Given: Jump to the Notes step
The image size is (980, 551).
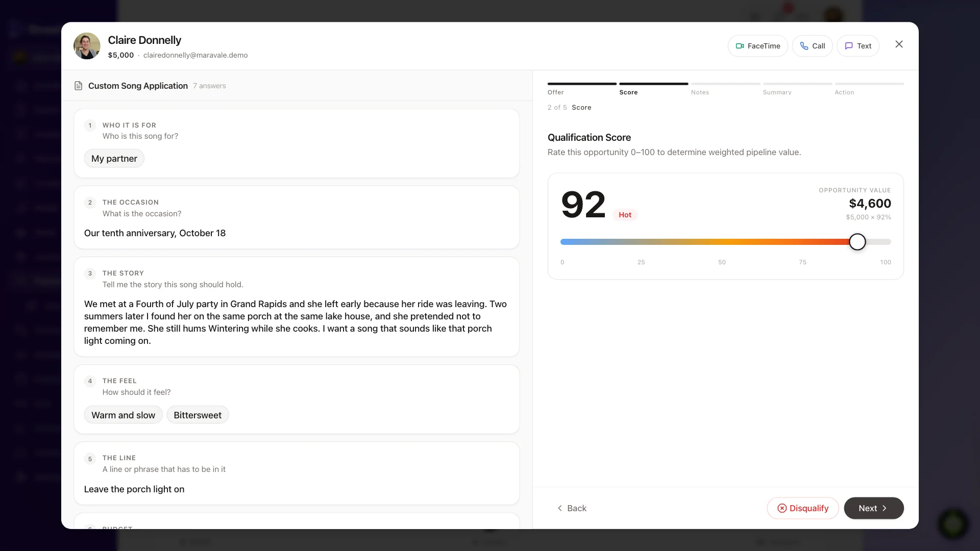Looking at the screenshot, I should point(725,89).
